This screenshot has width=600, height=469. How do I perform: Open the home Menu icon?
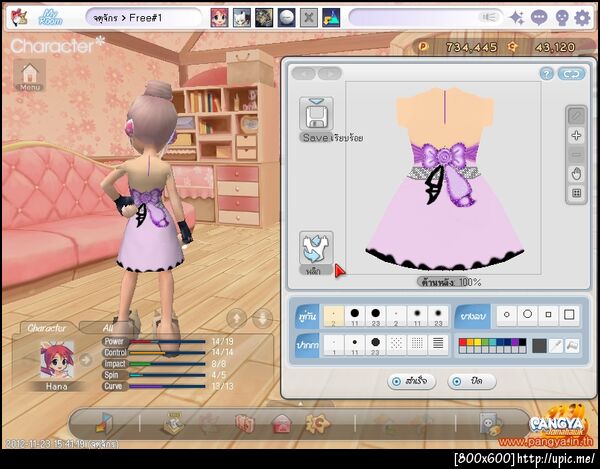pyautogui.click(x=29, y=75)
